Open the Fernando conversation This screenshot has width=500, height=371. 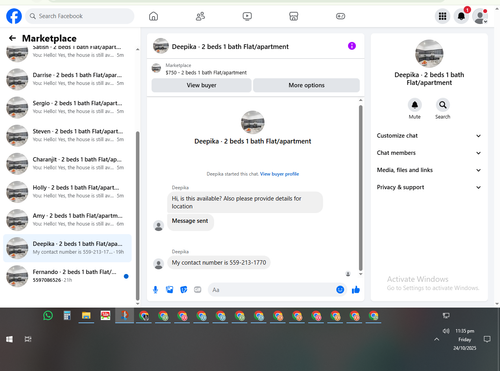(x=68, y=276)
